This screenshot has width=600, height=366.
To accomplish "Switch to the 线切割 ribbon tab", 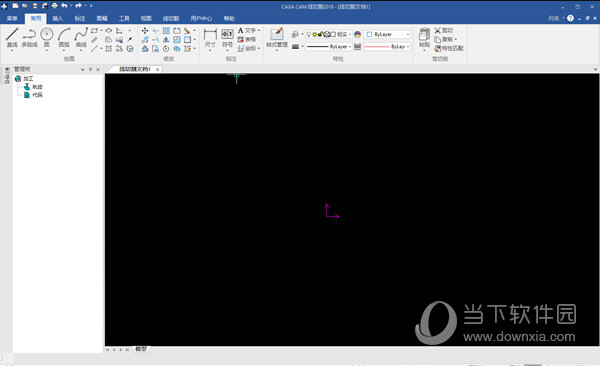I will (x=171, y=18).
